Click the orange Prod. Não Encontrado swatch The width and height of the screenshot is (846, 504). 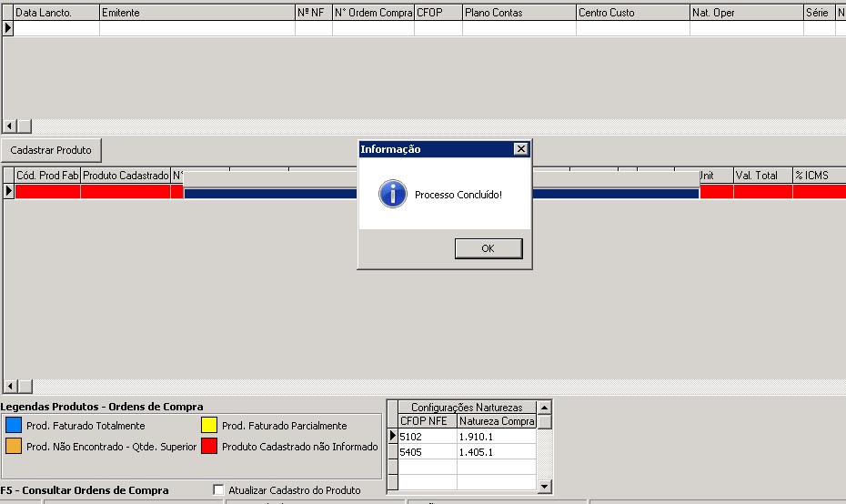coord(13,447)
